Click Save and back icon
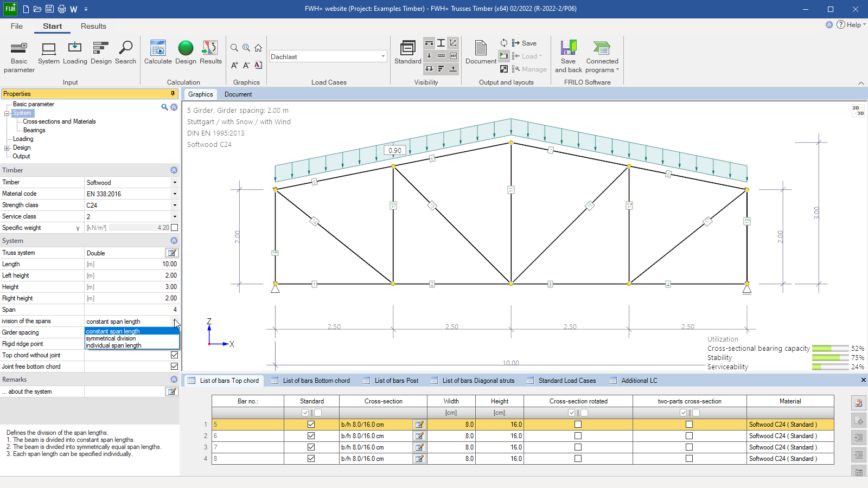Viewport: 868px width, 488px height. (568, 56)
